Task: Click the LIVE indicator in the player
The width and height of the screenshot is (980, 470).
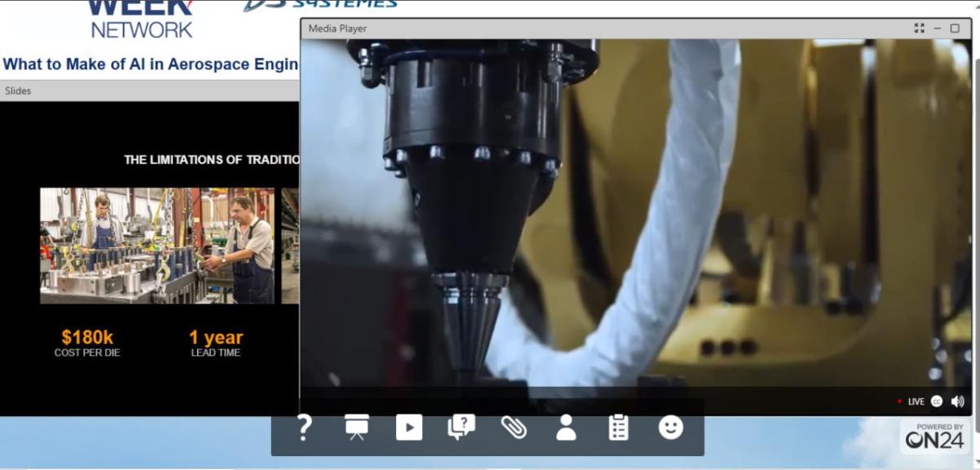Action: point(915,401)
